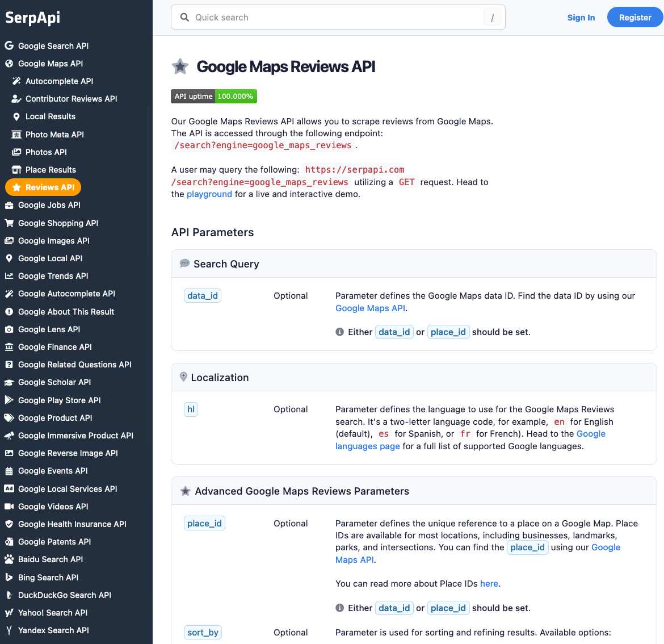Screen dimensions: 664x644
Task: Open the Google languages page link
Action: 470,440
